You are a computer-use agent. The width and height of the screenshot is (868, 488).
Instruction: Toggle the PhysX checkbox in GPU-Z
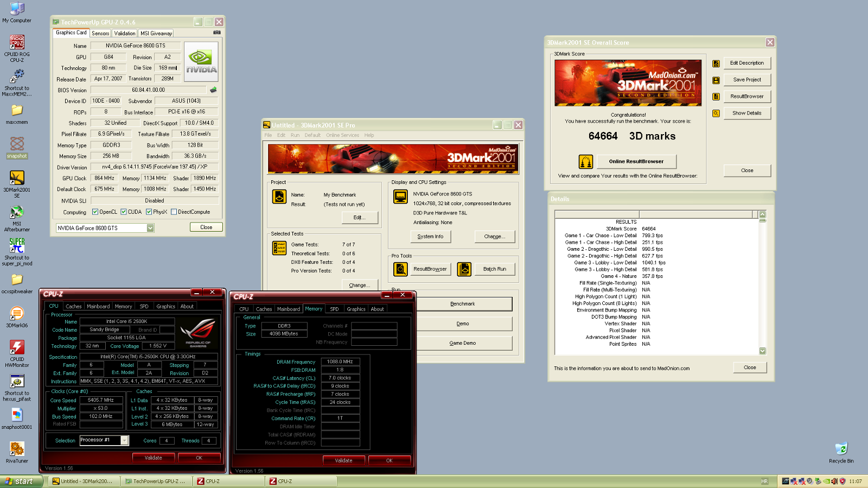(149, 212)
